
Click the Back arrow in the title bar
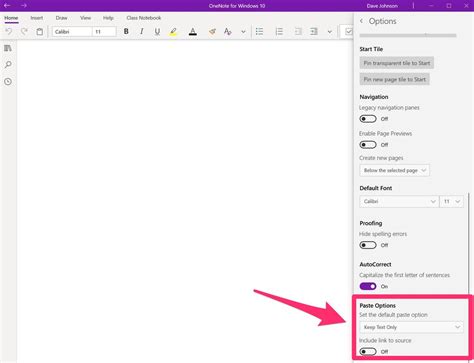pyautogui.click(x=7, y=6)
